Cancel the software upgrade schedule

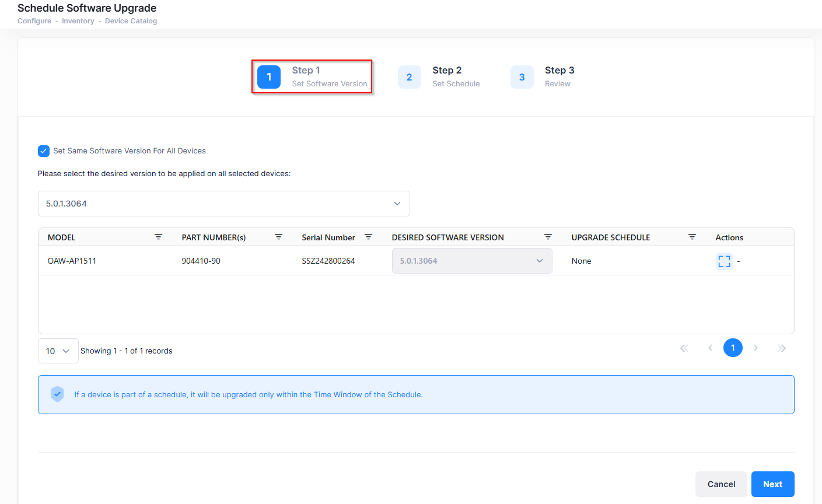[721, 484]
